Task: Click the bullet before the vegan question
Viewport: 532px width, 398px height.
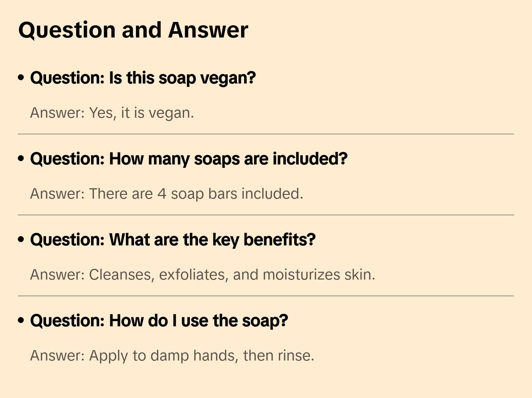Action: [21, 78]
